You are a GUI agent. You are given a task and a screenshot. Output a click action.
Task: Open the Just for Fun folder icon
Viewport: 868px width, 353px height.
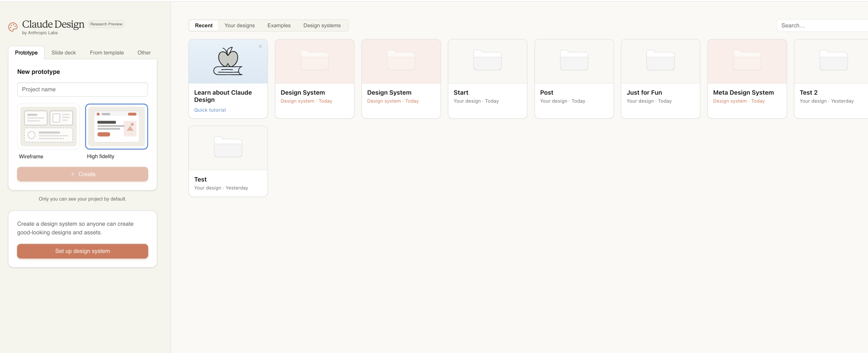[660, 60]
